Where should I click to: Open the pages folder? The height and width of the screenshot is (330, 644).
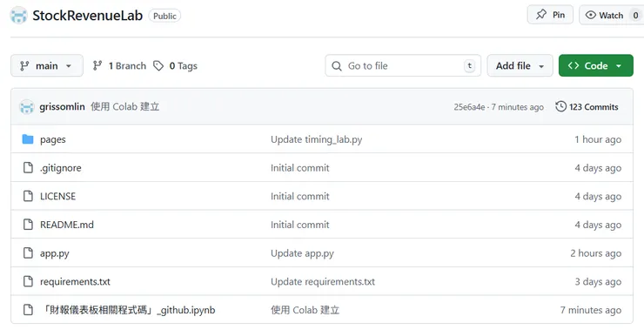point(53,139)
